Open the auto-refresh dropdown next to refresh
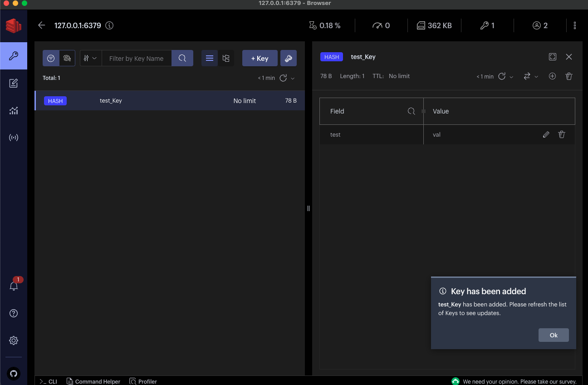This screenshot has width=588, height=385. pyautogui.click(x=293, y=78)
